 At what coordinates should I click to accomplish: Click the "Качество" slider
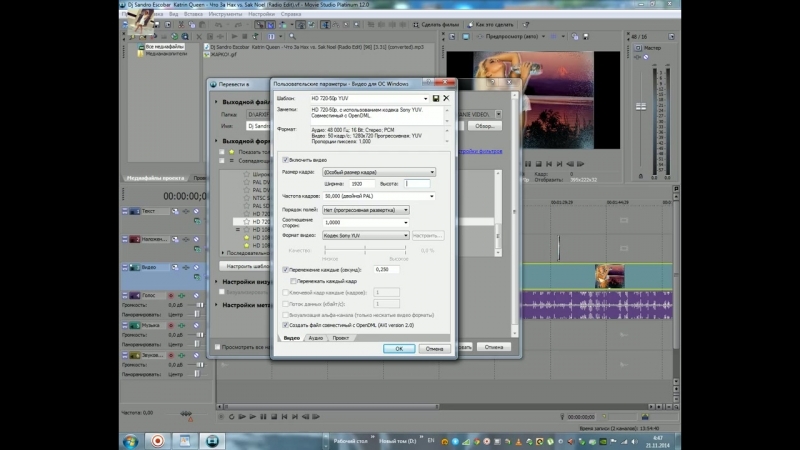click(x=363, y=250)
